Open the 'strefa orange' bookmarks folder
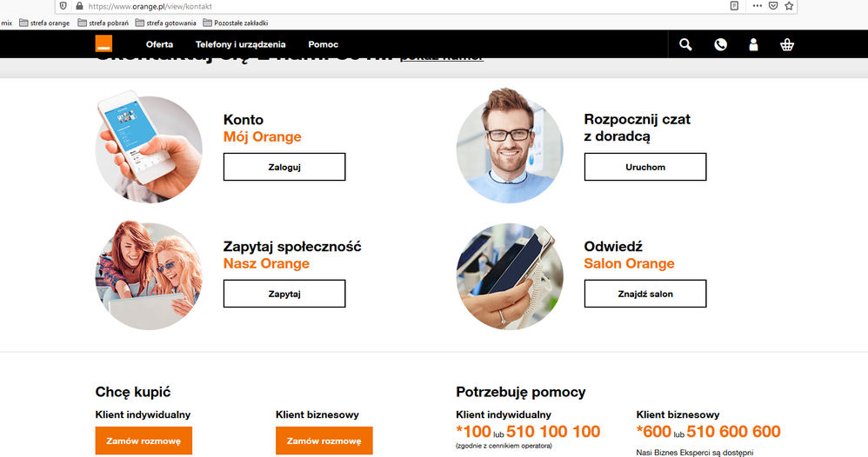The width and height of the screenshot is (868, 457). 43,23
